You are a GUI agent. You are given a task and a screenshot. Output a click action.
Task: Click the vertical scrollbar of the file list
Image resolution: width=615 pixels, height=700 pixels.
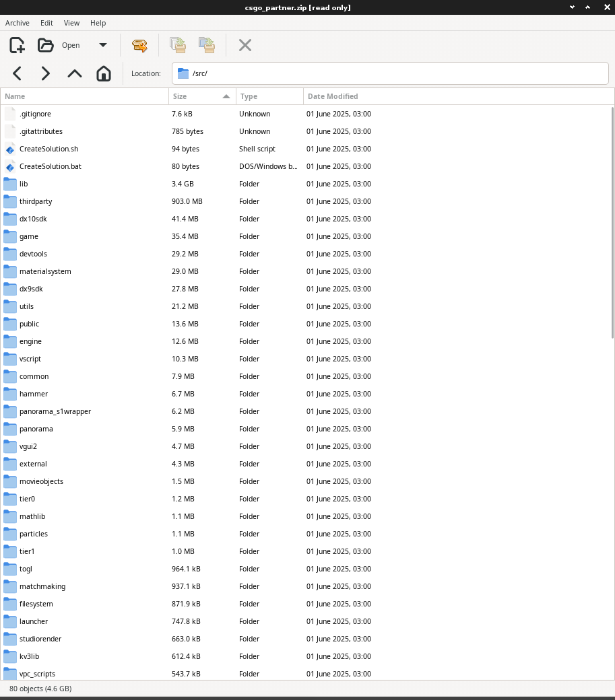point(612,222)
